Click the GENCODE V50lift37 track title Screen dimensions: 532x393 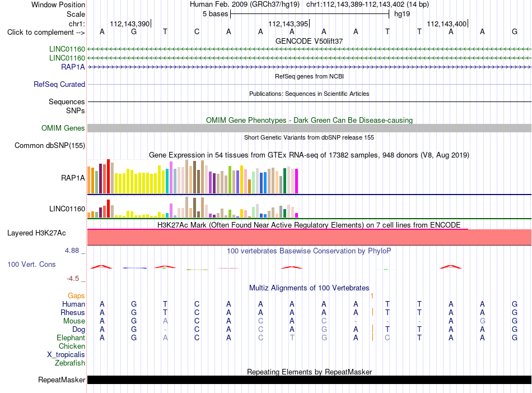pyautogui.click(x=309, y=41)
